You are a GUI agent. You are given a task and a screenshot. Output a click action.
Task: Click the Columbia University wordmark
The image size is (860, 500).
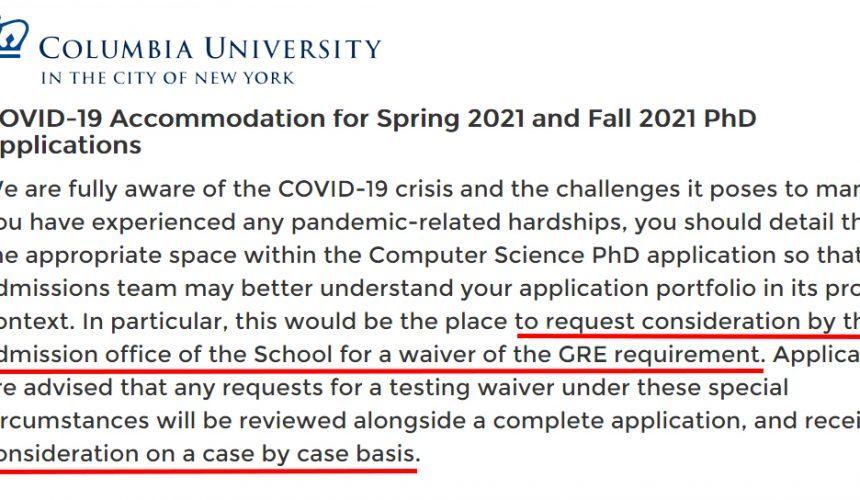click(210, 48)
